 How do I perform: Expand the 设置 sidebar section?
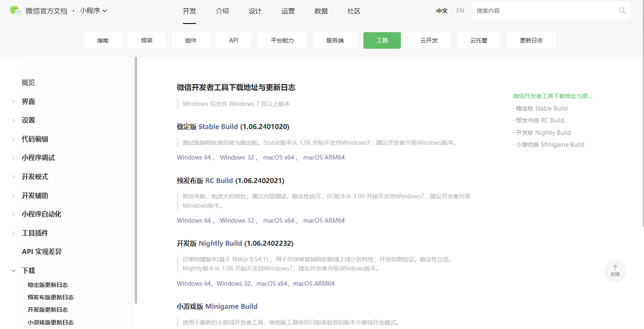coord(14,120)
